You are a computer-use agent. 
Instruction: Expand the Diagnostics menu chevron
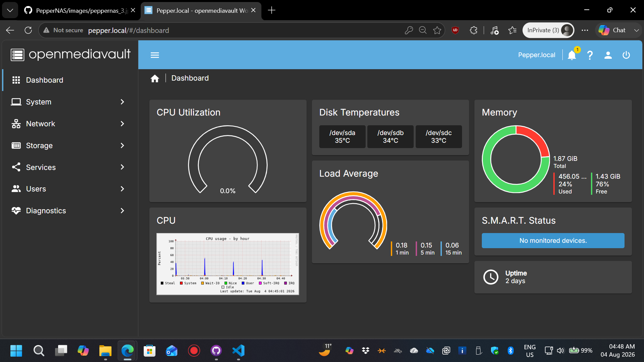click(x=122, y=211)
